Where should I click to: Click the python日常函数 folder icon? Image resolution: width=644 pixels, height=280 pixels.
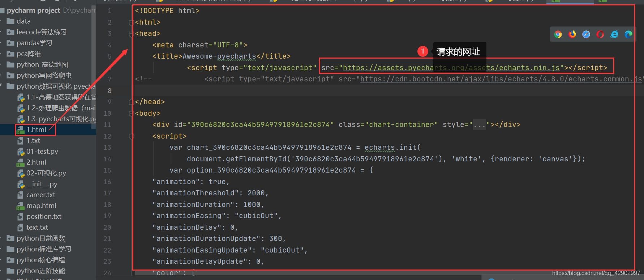point(10,238)
